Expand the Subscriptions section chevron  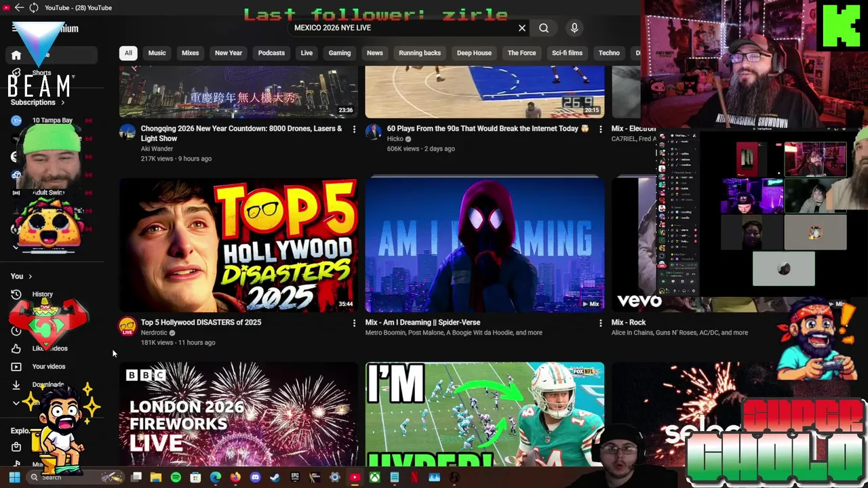click(x=63, y=102)
